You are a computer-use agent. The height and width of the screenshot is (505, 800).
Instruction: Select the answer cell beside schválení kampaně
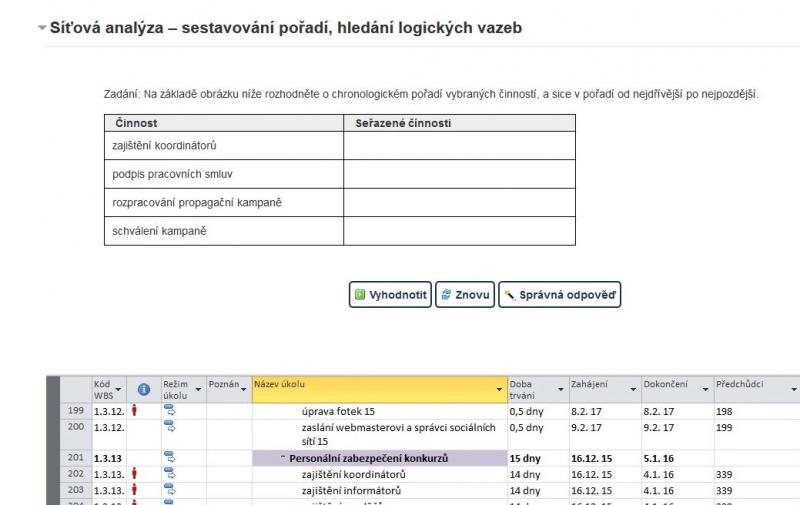pyautogui.click(x=460, y=231)
